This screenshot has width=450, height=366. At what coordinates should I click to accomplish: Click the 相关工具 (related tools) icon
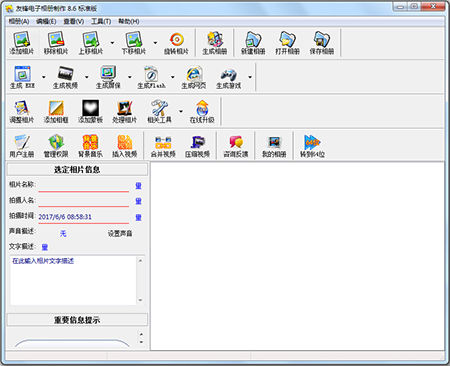coord(159,111)
